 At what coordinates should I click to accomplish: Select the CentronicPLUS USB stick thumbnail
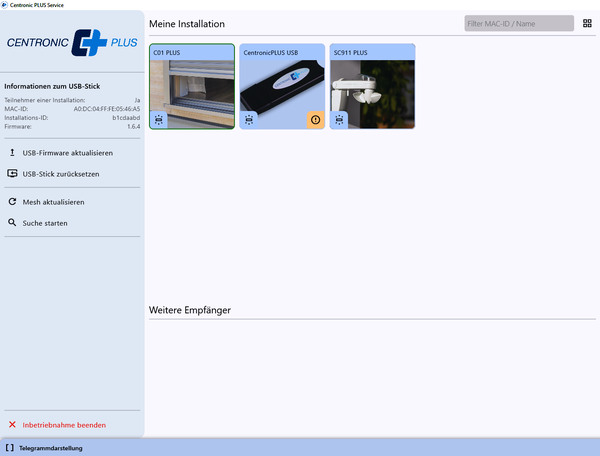(282, 94)
